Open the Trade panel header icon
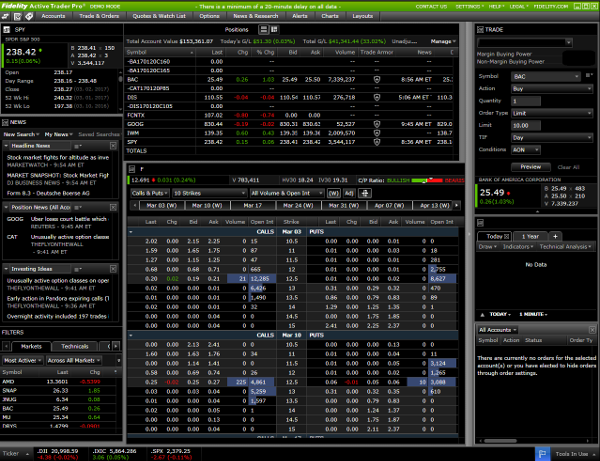The width and height of the screenshot is (600, 461). coord(480,29)
